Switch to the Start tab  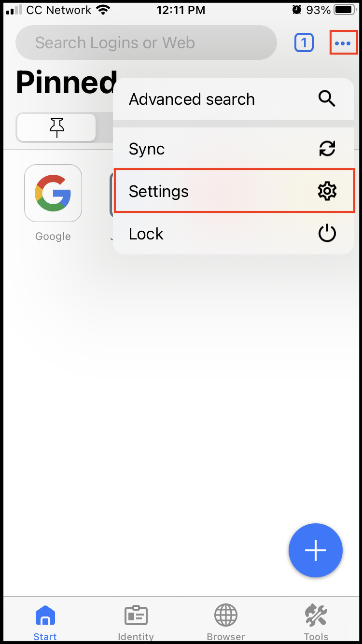[45, 622]
